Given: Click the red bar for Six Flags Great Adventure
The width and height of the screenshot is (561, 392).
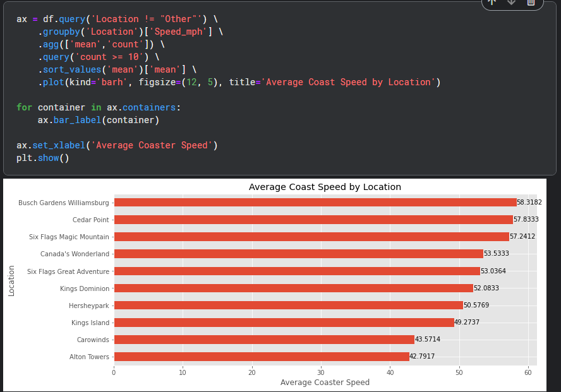Looking at the screenshot, I should coord(298,271).
